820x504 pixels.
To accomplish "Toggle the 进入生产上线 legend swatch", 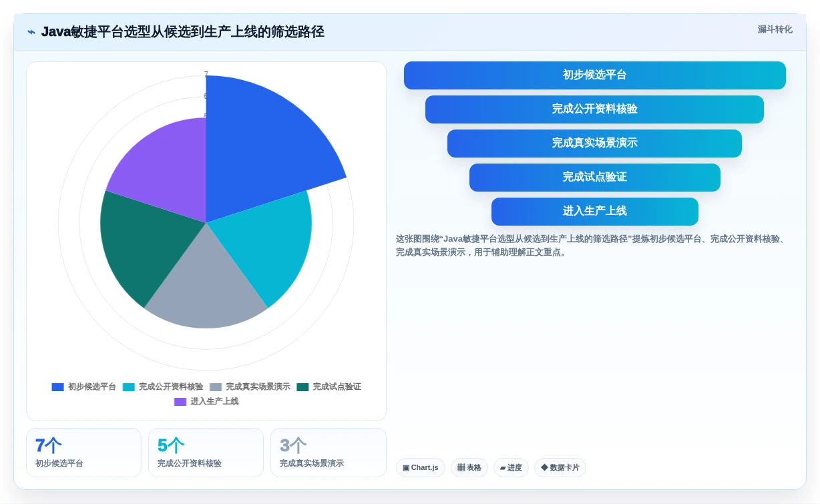I will [180, 402].
